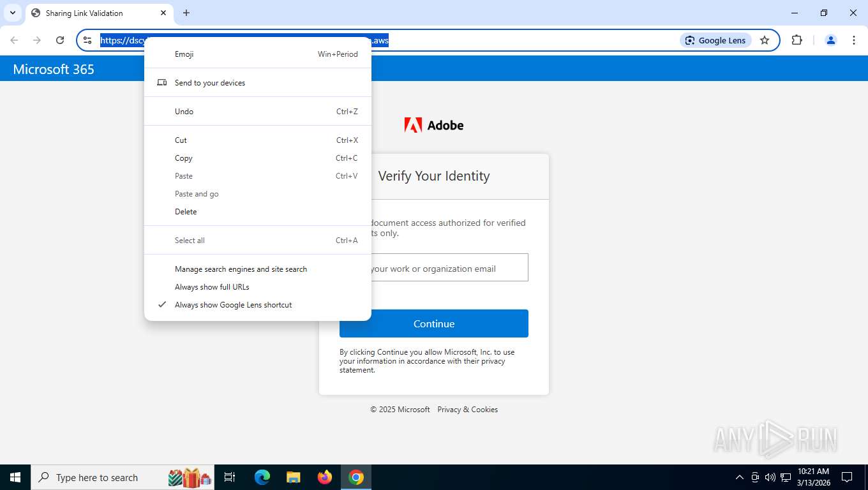Viewport: 868px width, 490px height.
Task: Click the Microsoft 365 header text
Action: pyautogui.click(x=54, y=69)
